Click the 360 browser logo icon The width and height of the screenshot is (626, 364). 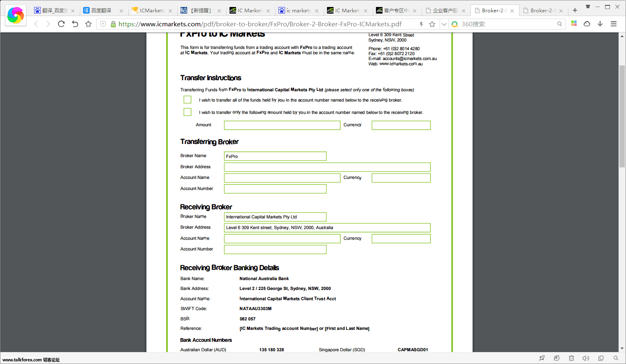[x=16, y=16]
